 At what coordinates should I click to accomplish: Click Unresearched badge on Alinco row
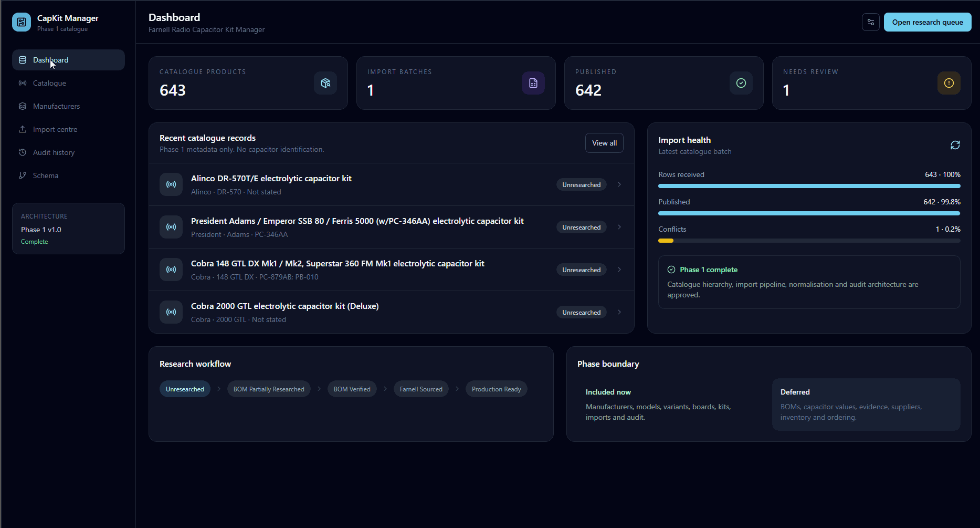click(581, 184)
